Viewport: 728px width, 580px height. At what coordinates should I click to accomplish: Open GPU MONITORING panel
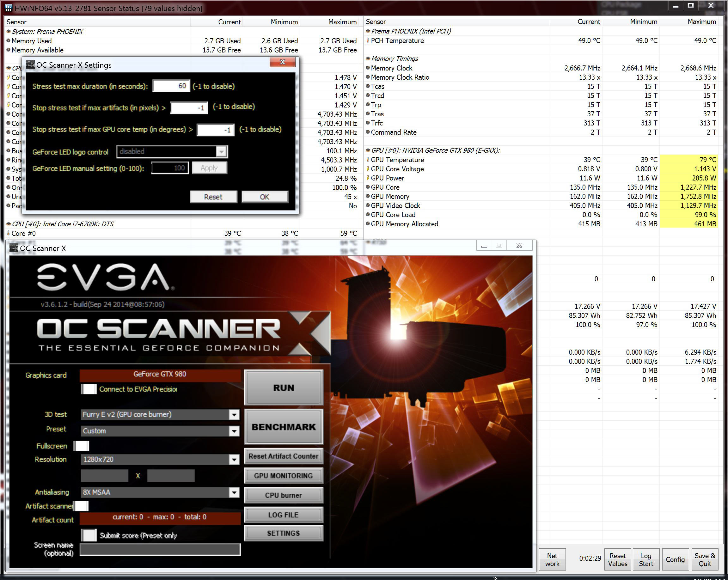coord(284,476)
